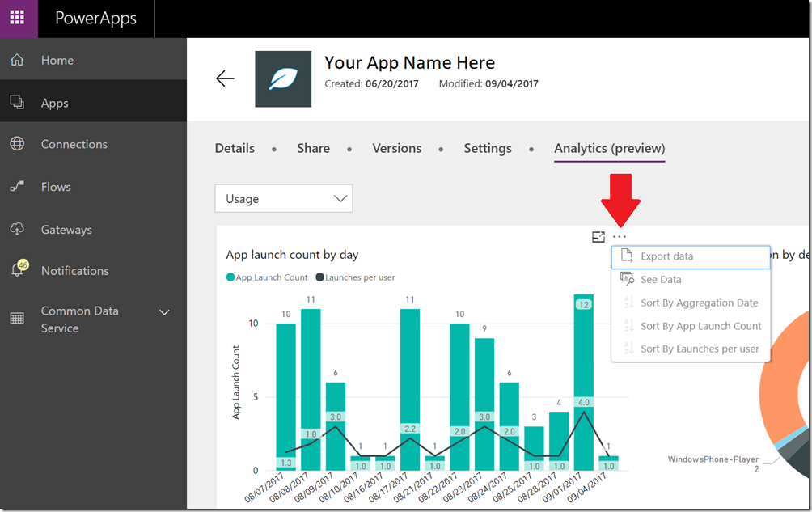Click the Home icon in sidebar
Image resolution: width=812 pixels, height=512 pixels.
(17, 61)
